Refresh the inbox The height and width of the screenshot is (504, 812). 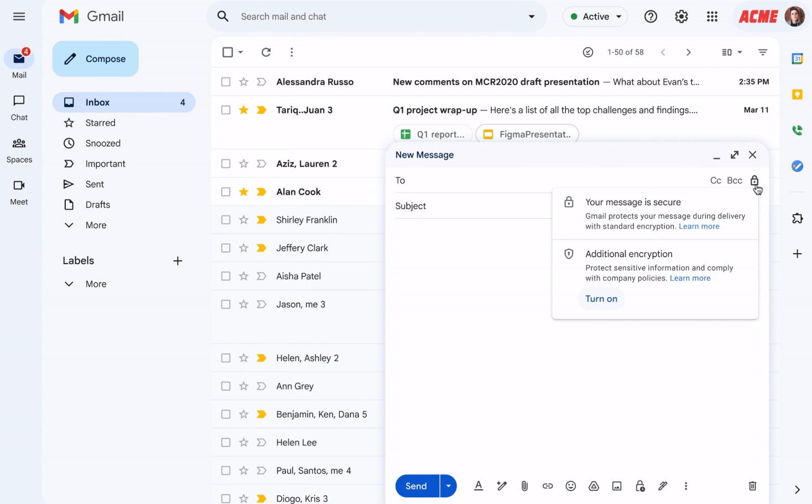coord(266,52)
